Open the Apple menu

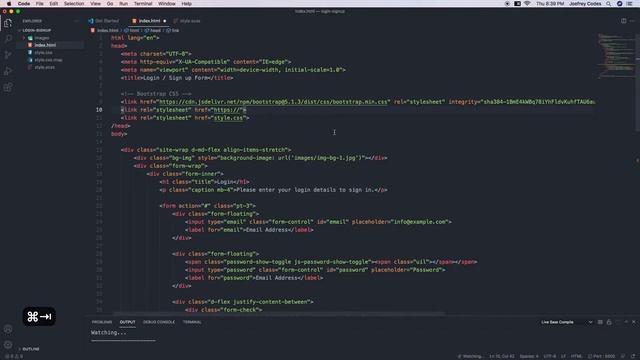click(x=9, y=4)
